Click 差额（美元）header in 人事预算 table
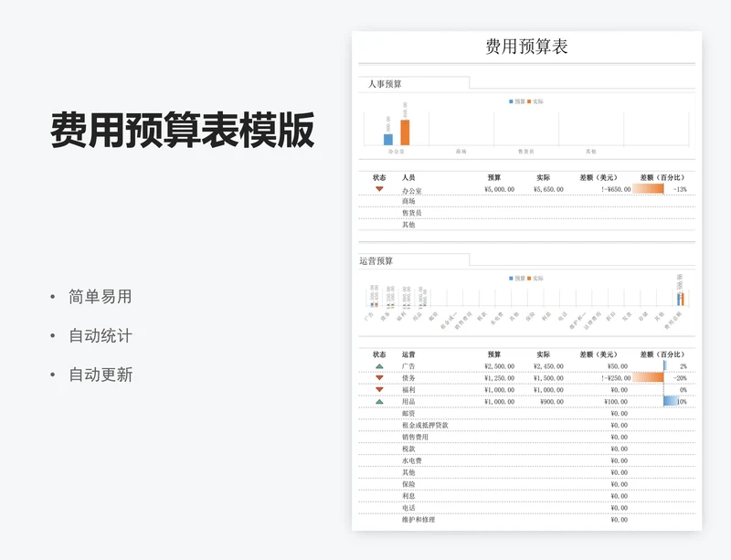 tap(599, 177)
